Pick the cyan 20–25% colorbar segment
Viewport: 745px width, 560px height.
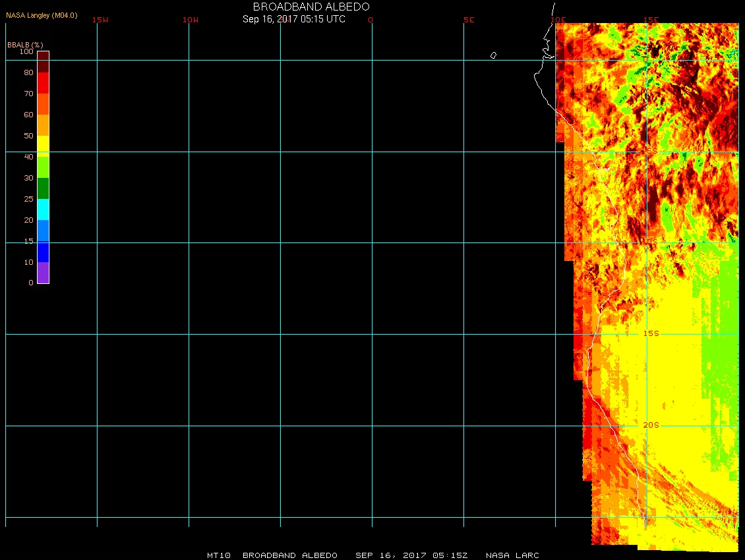[x=43, y=209]
